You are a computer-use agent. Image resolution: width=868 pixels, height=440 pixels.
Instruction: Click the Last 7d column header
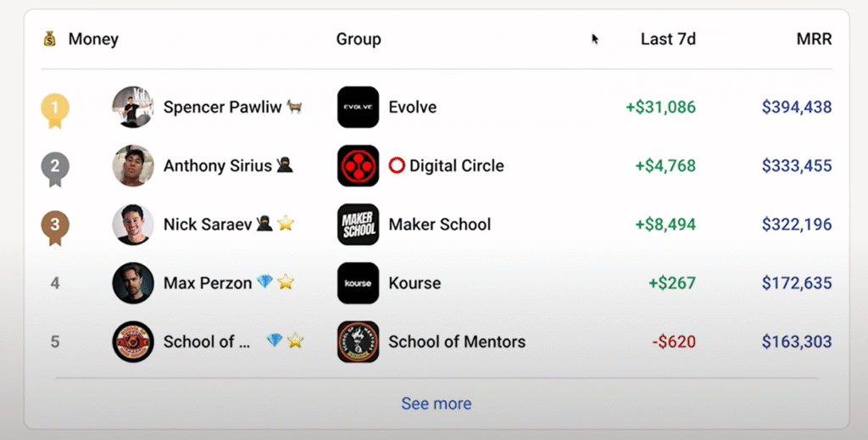668,39
